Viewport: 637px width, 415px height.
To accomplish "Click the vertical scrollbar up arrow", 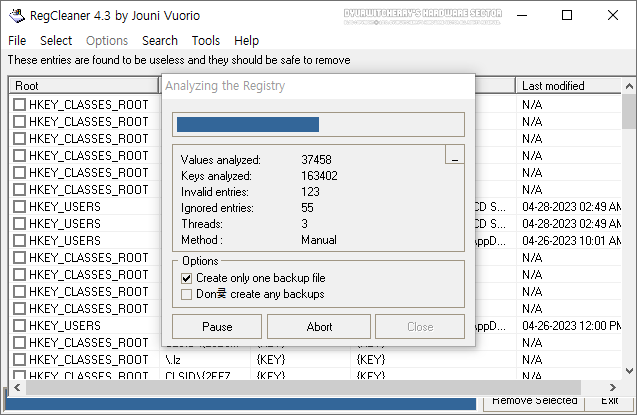I will [629, 86].
